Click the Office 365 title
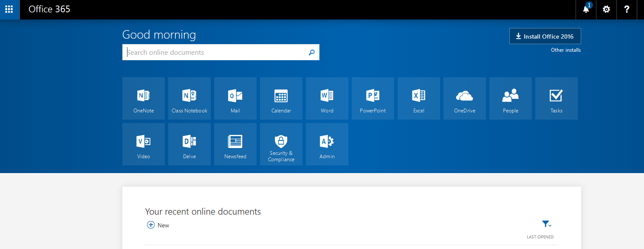Image resolution: width=644 pixels, height=249 pixels. pyautogui.click(x=49, y=9)
